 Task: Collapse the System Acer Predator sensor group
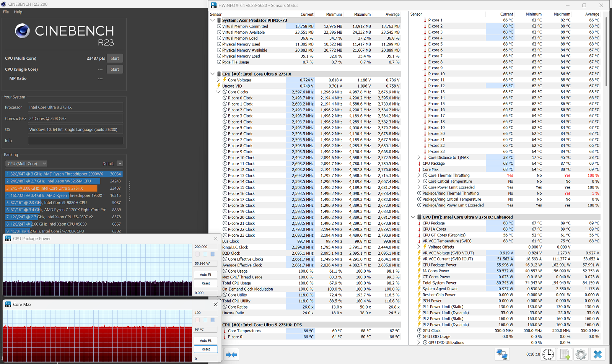point(213,20)
